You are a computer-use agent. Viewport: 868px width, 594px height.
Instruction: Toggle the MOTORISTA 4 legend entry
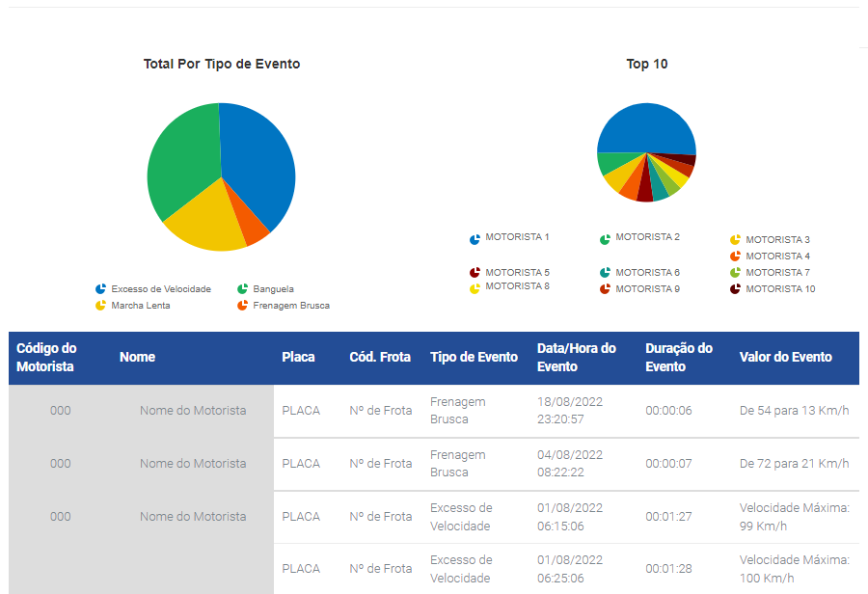pos(770,256)
